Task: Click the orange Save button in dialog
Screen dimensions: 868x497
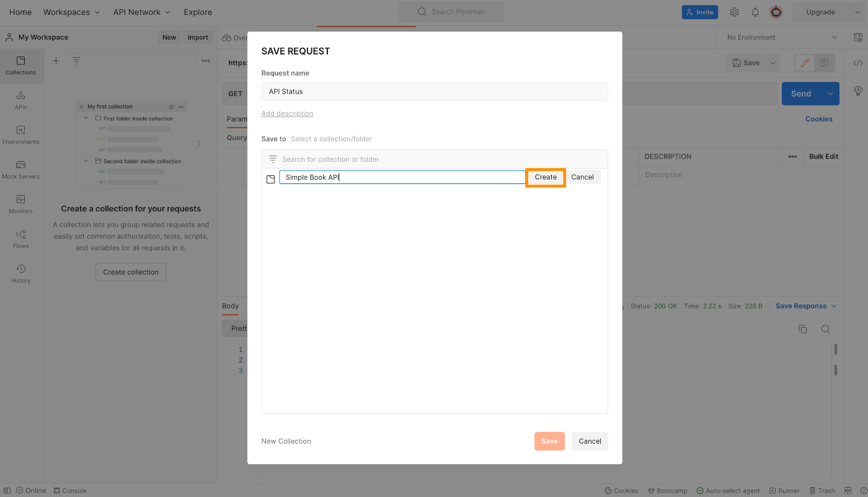Action: pyautogui.click(x=549, y=441)
